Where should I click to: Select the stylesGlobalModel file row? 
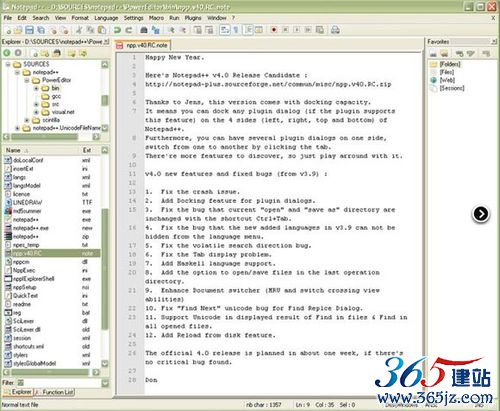[52, 363]
